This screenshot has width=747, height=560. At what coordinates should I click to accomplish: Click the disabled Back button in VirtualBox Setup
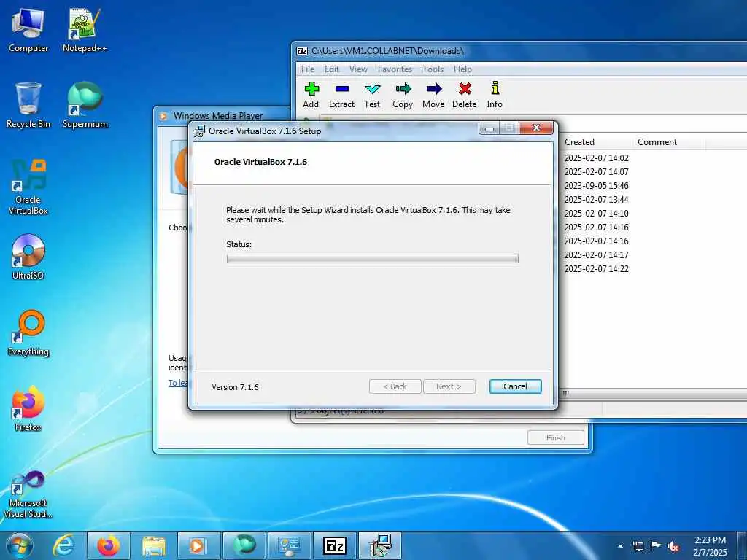(395, 386)
